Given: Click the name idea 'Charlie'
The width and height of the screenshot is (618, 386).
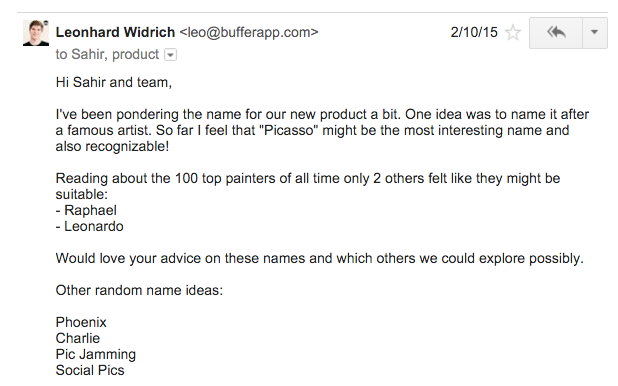Looking at the screenshot, I should point(78,339).
